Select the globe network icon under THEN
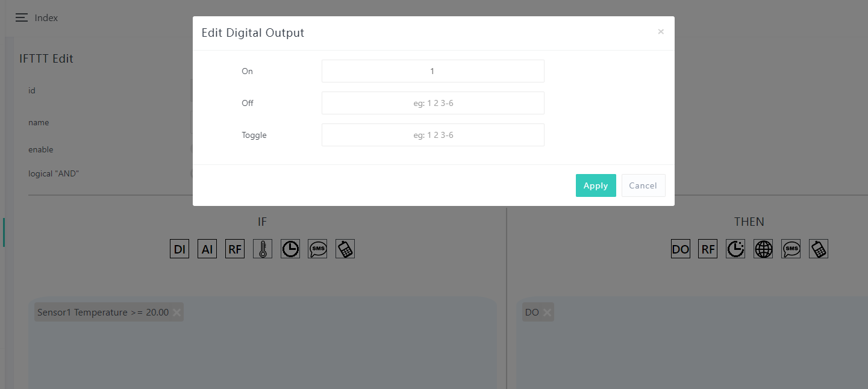The image size is (868, 389). (x=763, y=249)
